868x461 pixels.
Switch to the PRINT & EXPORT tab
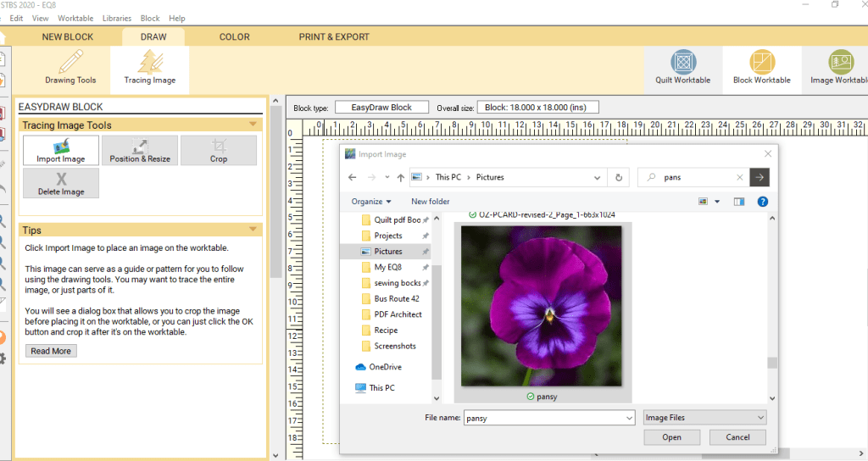(x=334, y=36)
